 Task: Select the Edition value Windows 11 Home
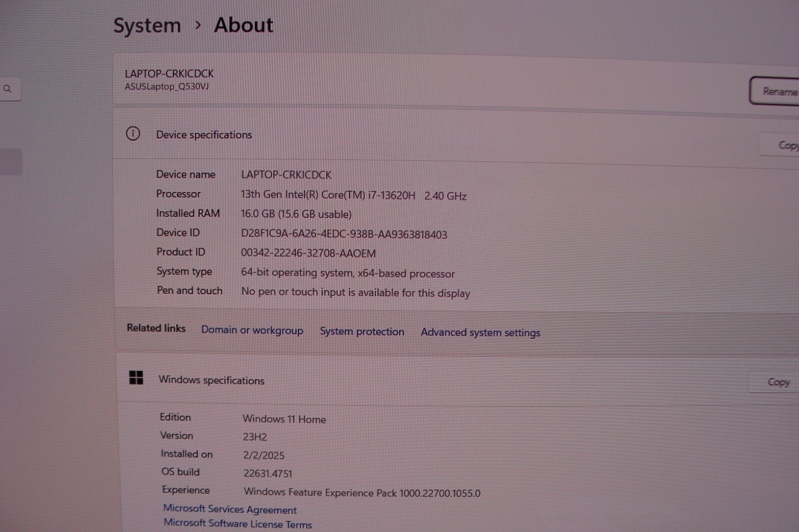pyautogui.click(x=284, y=419)
